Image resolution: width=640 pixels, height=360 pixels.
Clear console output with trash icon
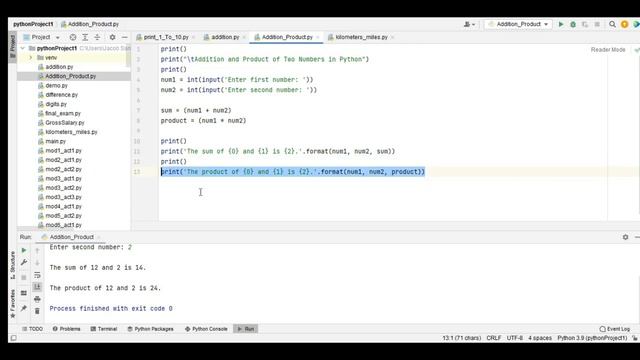click(37, 311)
